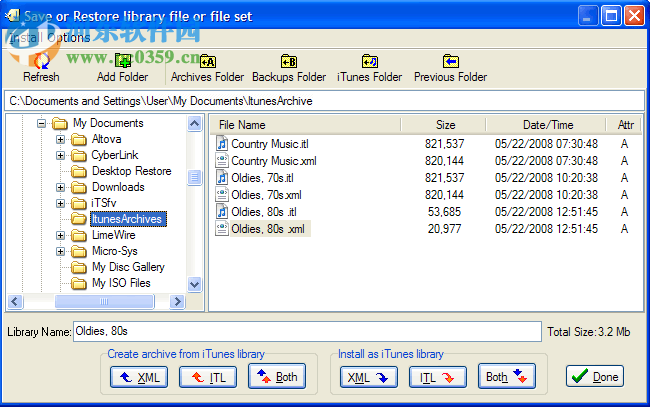
Task: Click the Oldies, 70s.itl 10:20:38 date cell
Action: [546, 178]
